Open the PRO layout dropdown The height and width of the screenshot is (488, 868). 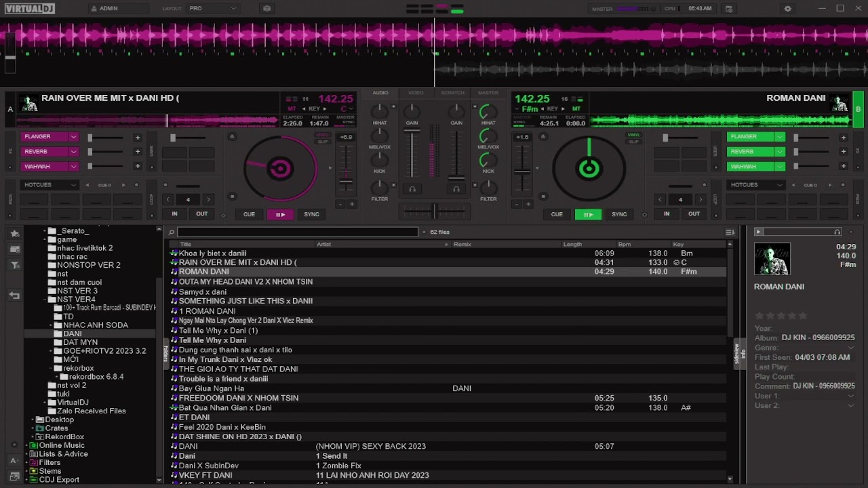point(213,9)
